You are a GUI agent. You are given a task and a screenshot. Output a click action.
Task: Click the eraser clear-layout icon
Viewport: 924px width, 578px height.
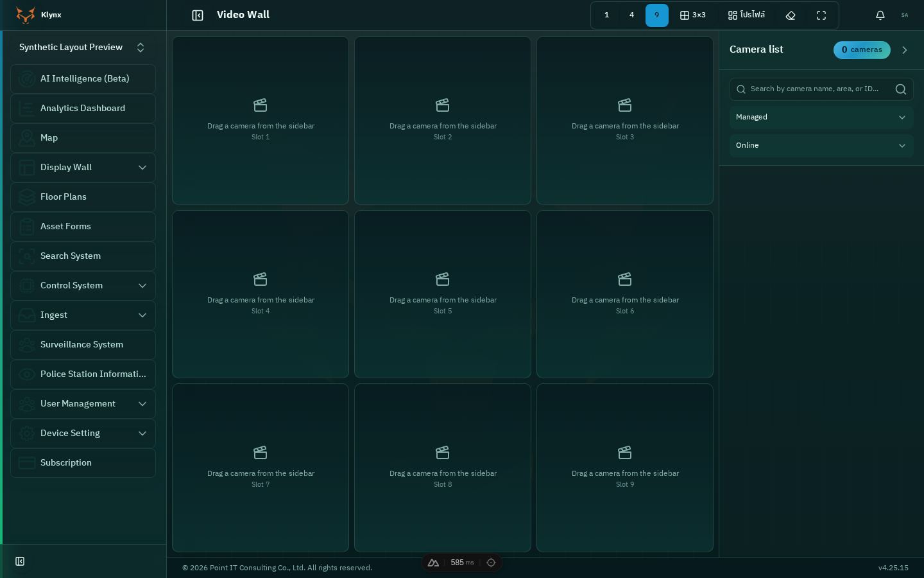coord(791,15)
